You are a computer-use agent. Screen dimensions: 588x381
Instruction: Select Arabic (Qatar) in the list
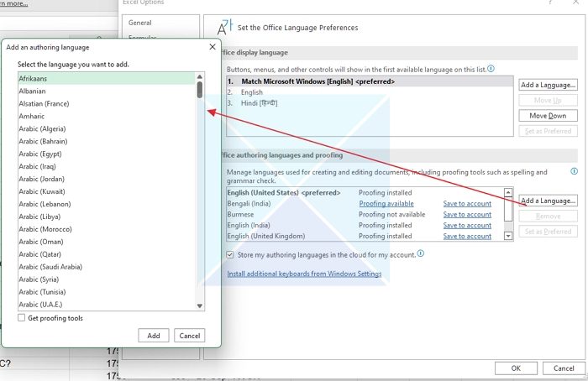(x=107, y=254)
